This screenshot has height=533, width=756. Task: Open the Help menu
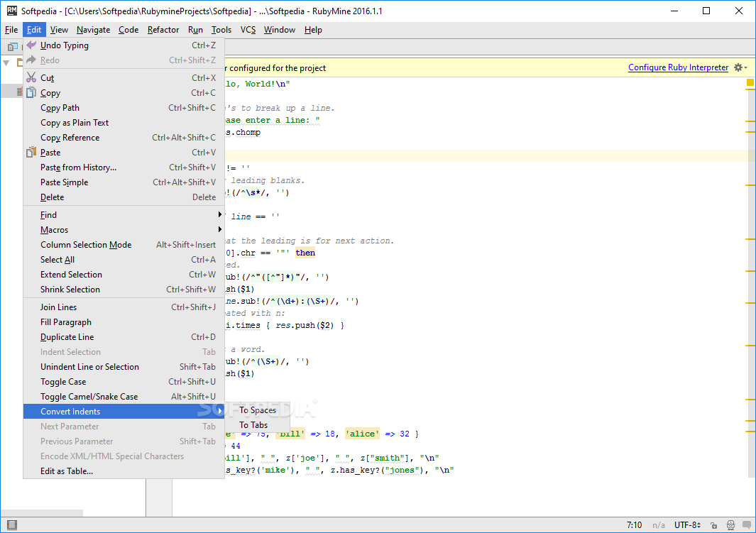point(313,30)
